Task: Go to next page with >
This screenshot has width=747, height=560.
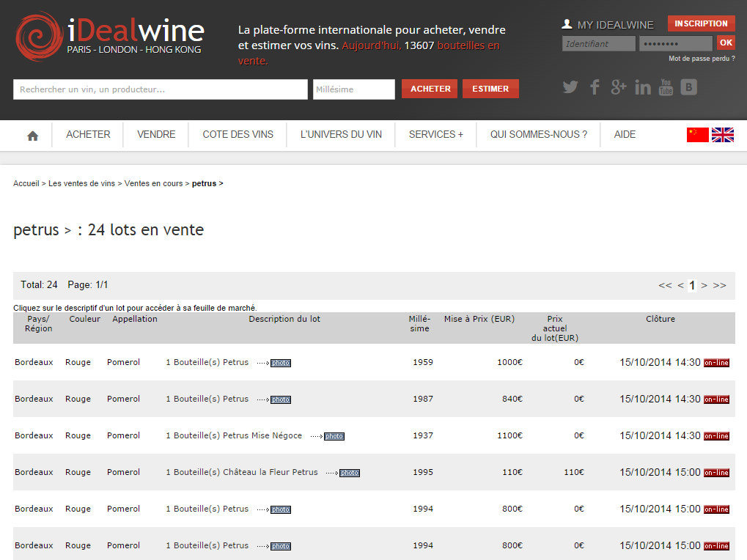Action: click(x=704, y=286)
